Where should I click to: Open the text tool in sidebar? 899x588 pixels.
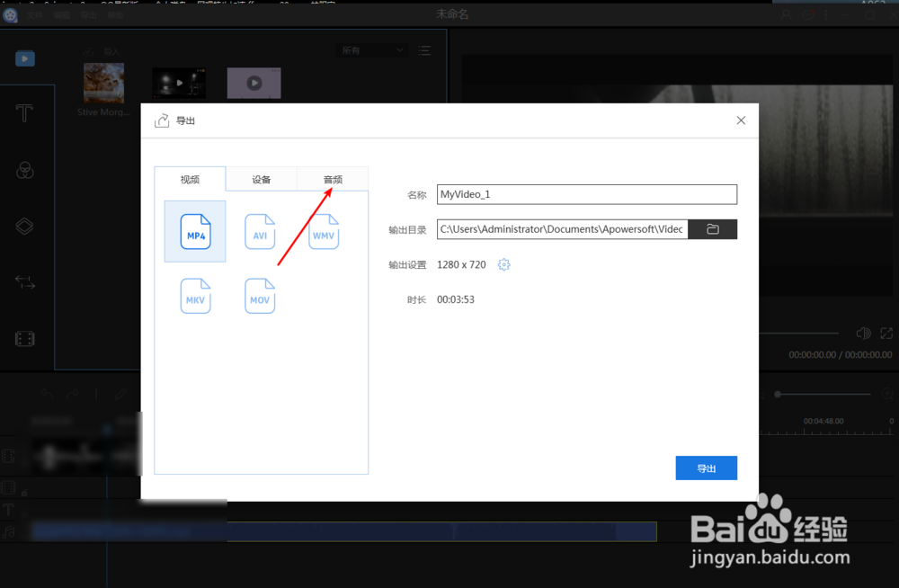coord(24,113)
